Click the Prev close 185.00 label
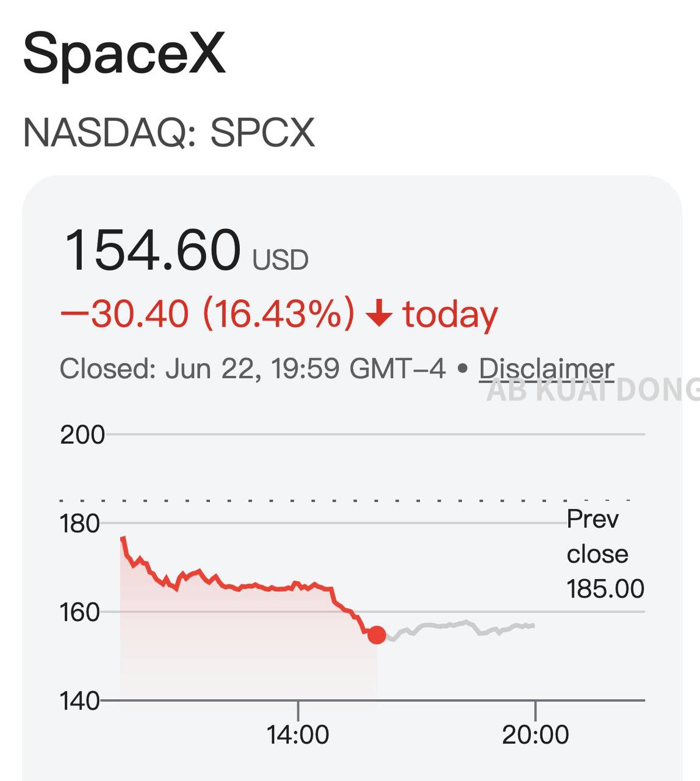This screenshot has height=781, width=700. [x=605, y=554]
